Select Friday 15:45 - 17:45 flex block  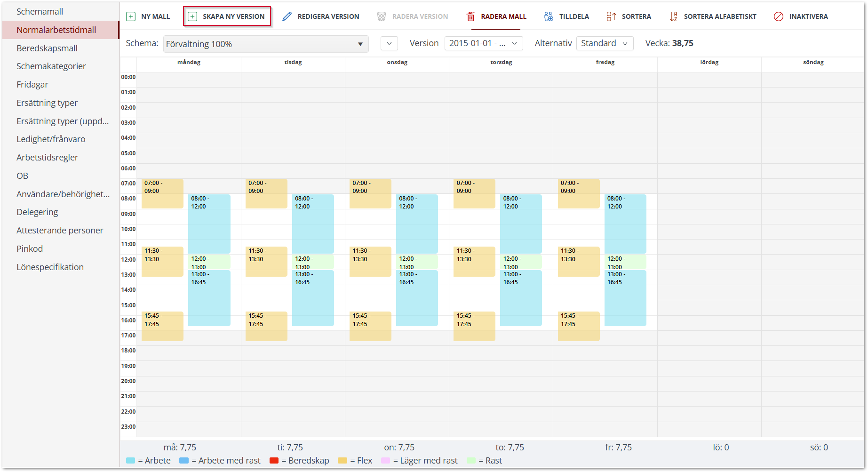point(579,326)
